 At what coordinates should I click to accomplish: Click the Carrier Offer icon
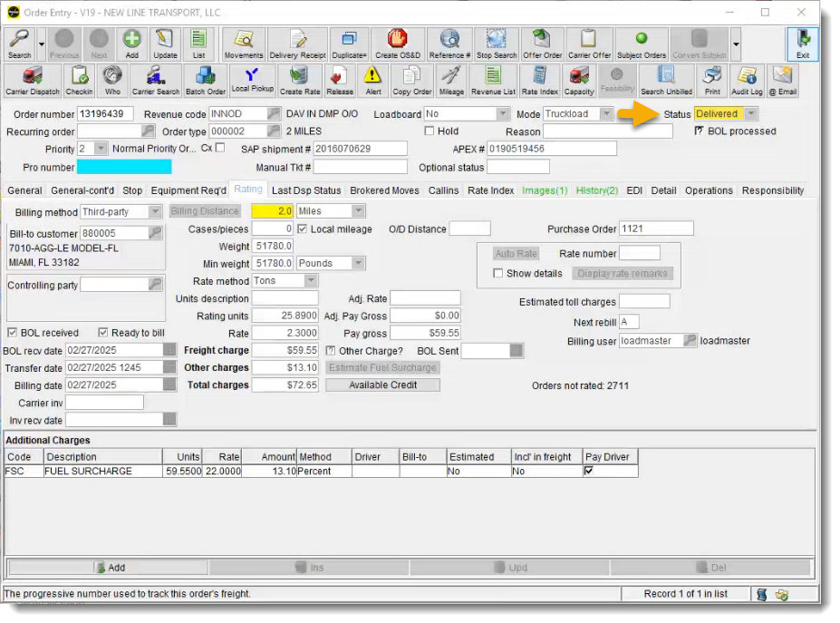click(589, 44)
